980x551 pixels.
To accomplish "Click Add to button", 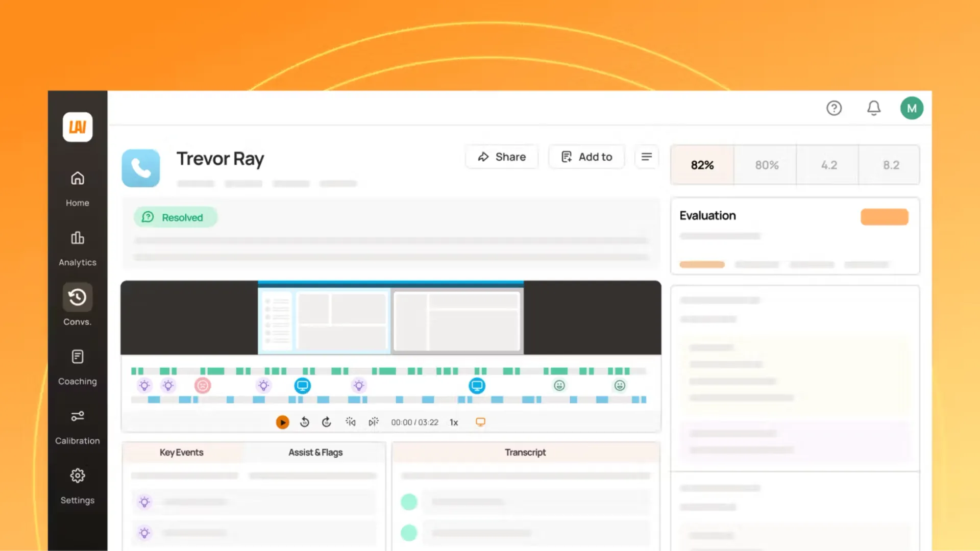I will pos(586,157).
